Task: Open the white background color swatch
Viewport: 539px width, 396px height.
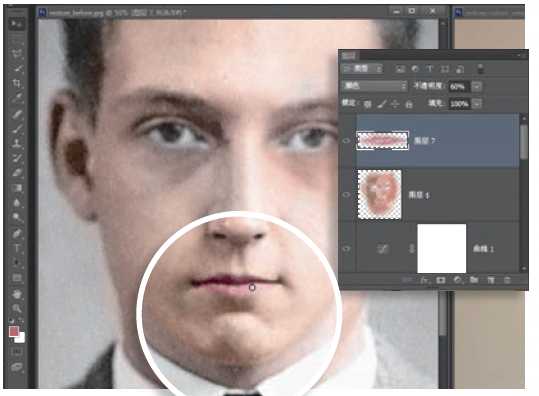Action: [x=21, y=339]
